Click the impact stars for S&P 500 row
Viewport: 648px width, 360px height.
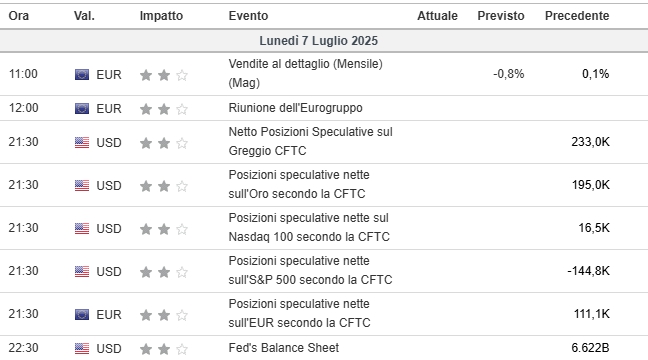coord(164,272)
